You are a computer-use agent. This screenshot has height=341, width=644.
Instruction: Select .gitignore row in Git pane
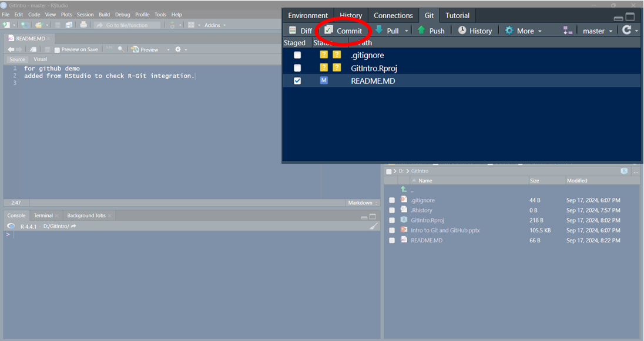pos(462,55)
